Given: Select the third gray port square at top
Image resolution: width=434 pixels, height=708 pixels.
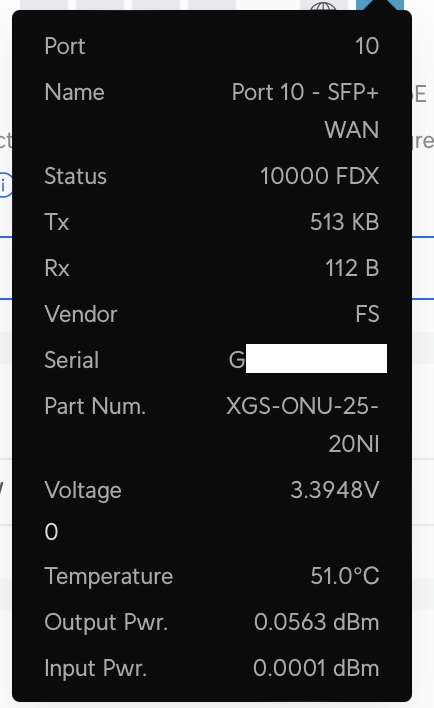Looking at the screenshot, I should pos(156,5).
